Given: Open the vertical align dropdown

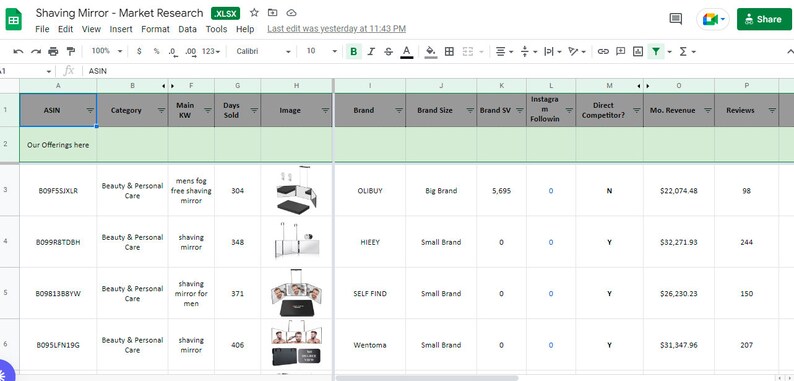Looking at the screenshot, I should click(x=529, y=51).
